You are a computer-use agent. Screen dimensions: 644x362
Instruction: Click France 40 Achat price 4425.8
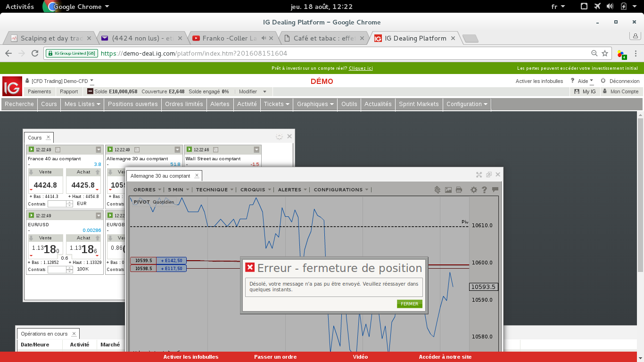(x=83, y=185)
